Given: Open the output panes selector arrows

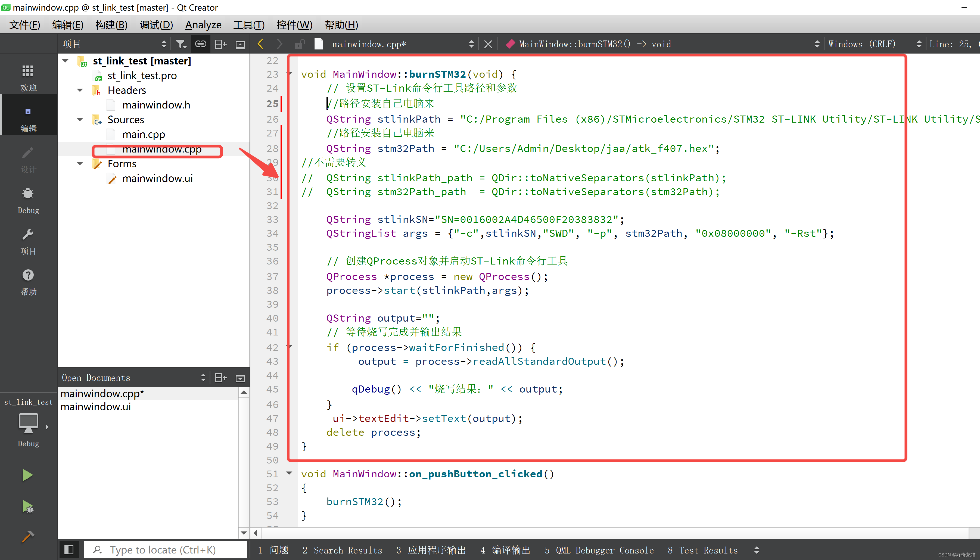Looking at the screenshot, I should pos(757,550).
